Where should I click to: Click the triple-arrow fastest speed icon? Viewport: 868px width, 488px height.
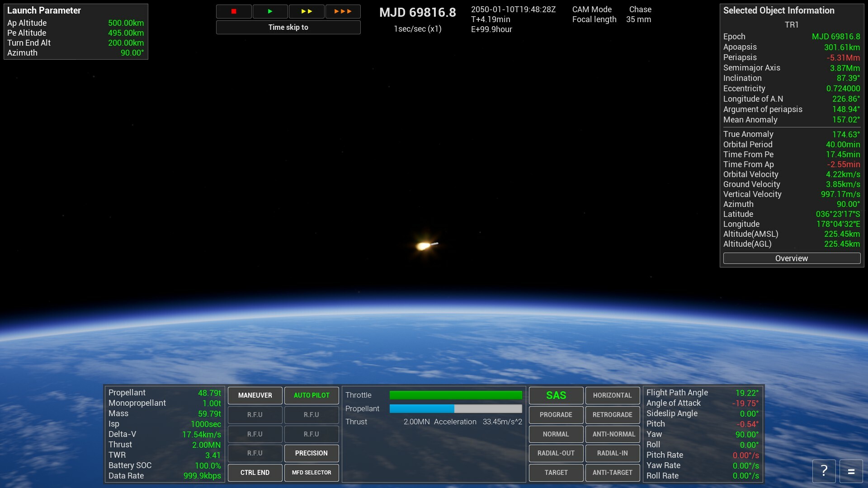[343, 11]
